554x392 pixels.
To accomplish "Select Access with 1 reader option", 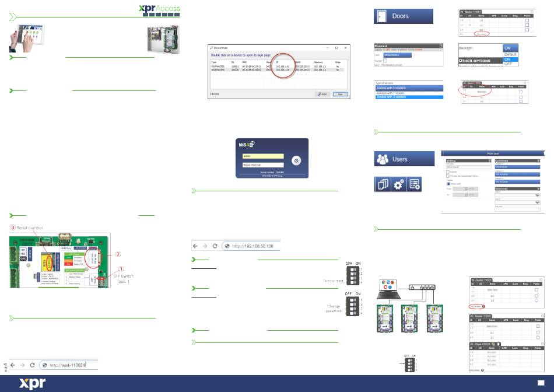I will [x=409, y=93].
